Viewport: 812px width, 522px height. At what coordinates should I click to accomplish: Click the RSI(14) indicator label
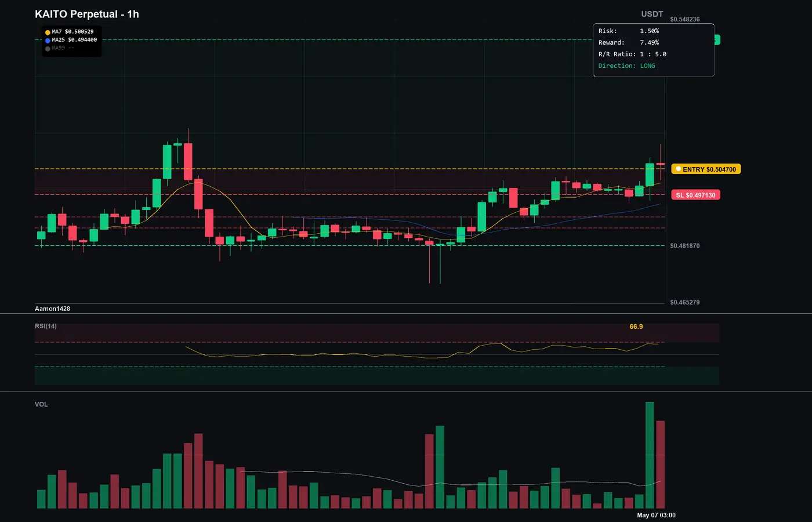pos(46,326)
